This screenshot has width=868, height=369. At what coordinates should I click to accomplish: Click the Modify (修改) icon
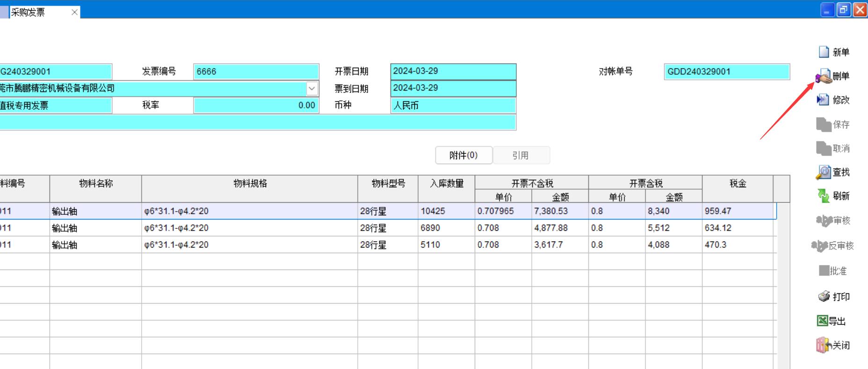coord(823,99)
